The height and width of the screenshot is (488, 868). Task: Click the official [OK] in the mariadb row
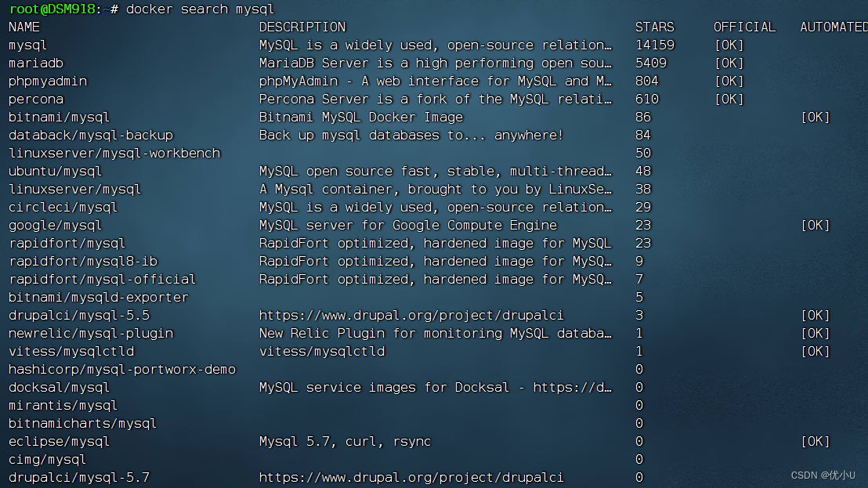point(729,63)
